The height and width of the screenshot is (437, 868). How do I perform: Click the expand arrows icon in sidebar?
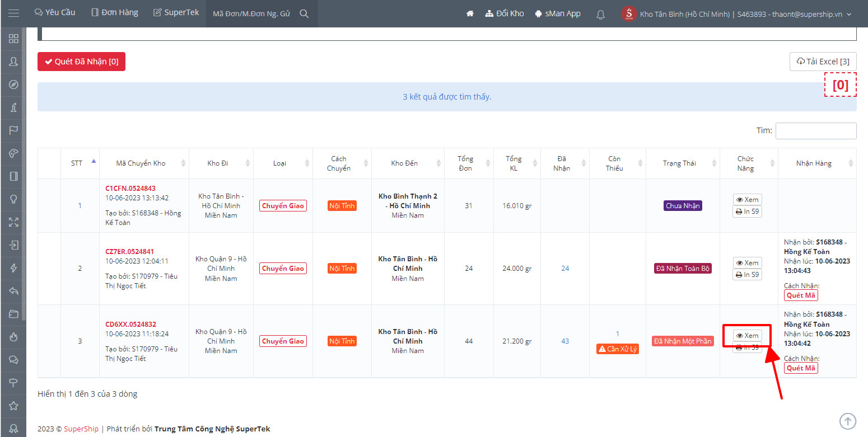[x=13, y=222]
